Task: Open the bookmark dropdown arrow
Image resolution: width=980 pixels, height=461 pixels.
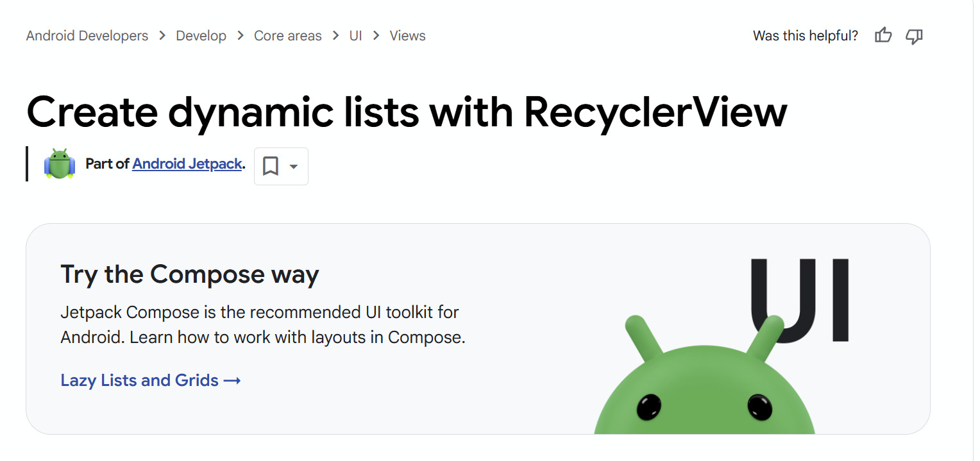Action: point(294,167)
